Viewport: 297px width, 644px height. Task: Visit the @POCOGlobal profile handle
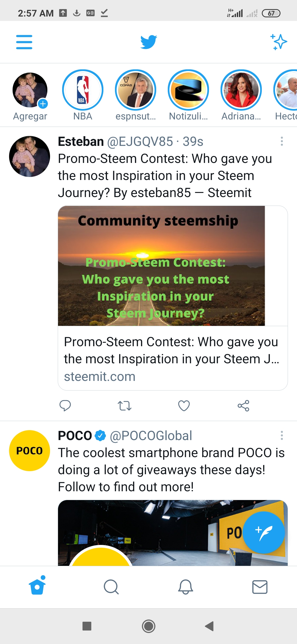coord(151,436)
